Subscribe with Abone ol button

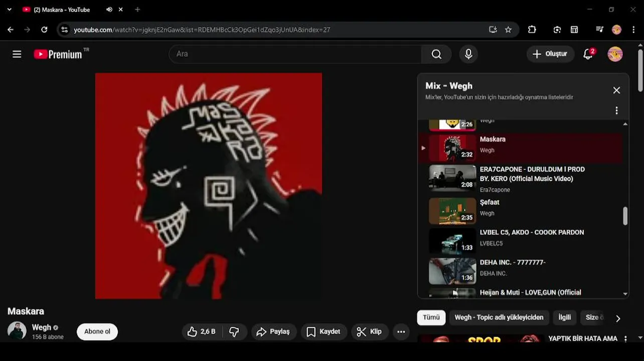pyautogui.click(x=97, y=331)
